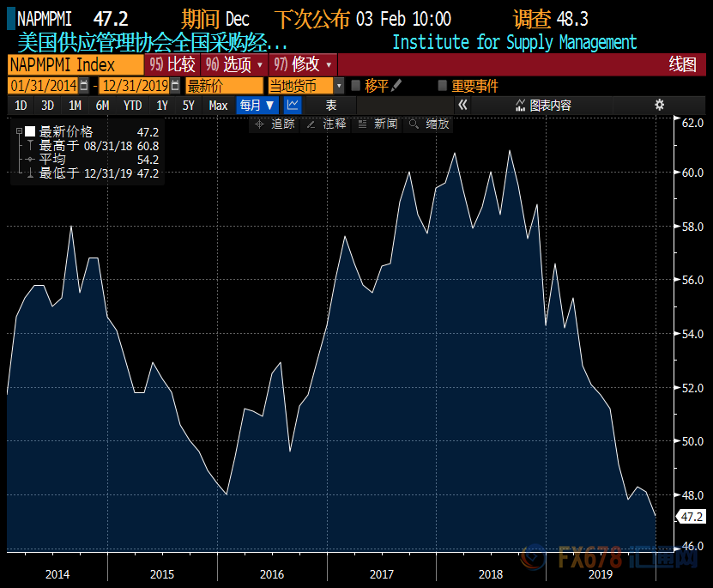Screen dimensions: 713x588
Task: Open the 选项 dropdown menu
Action: (233, 64)
